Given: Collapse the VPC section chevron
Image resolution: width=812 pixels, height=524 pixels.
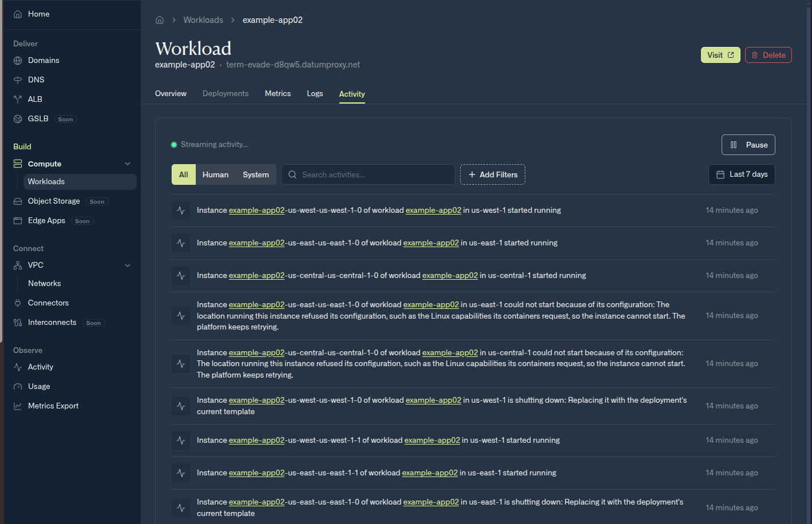Looking at the screenshot, I should pos(128,265).
